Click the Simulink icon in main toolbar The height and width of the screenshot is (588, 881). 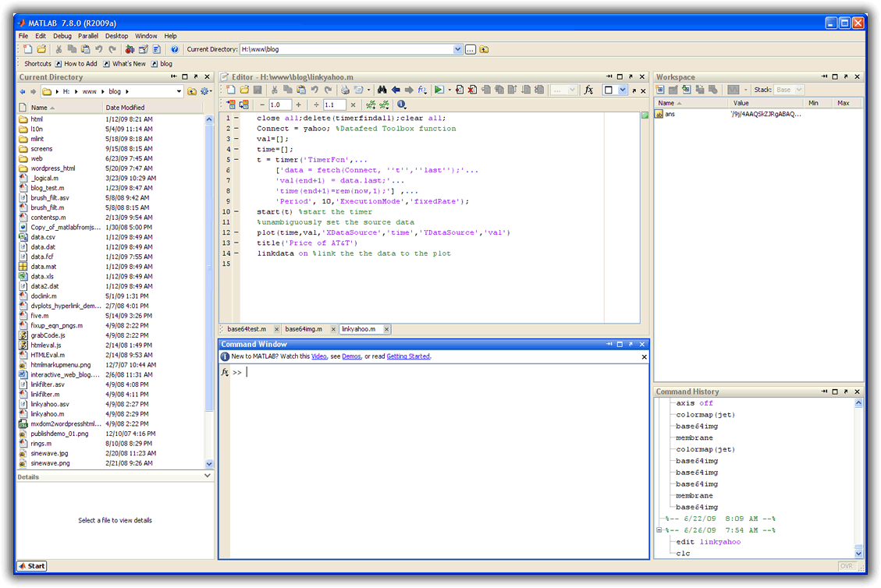130,49
